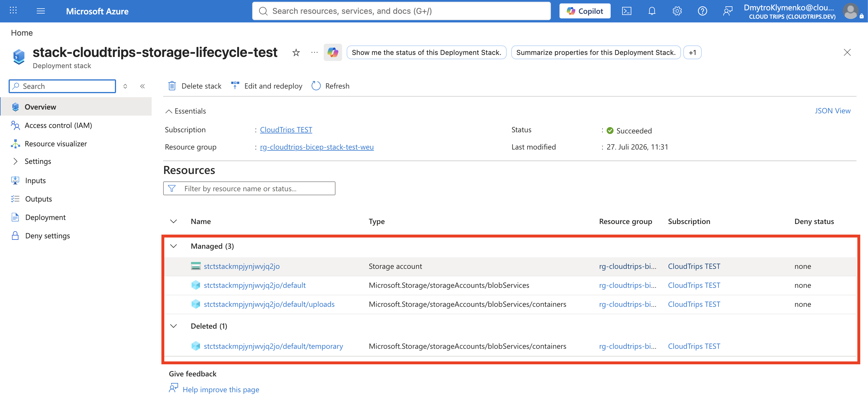The height and width of the screenshot is (406, 868).
Task: Open the Help improve this page link
Action: pyautogui.click(x=221, y=390)
